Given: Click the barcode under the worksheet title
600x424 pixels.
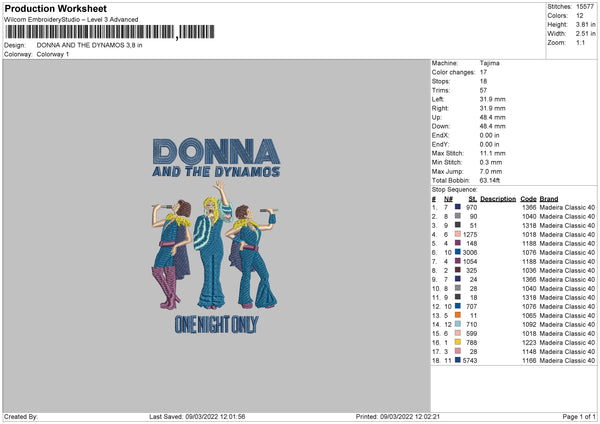Looking at the screenshot, I should (109, 32).
